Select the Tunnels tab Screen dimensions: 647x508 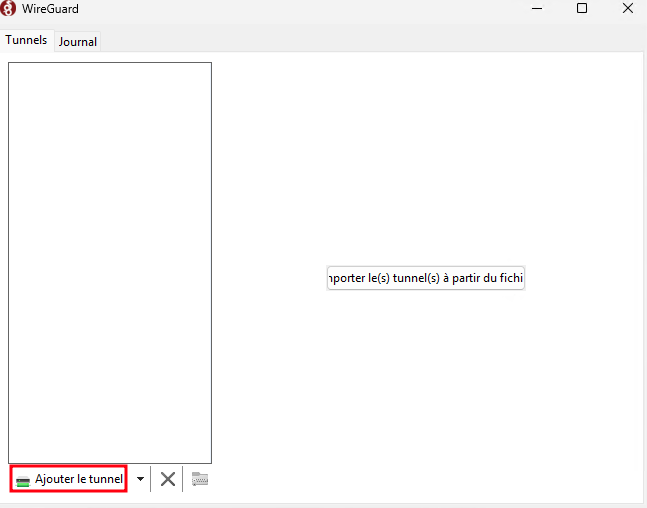pos(26,40)
